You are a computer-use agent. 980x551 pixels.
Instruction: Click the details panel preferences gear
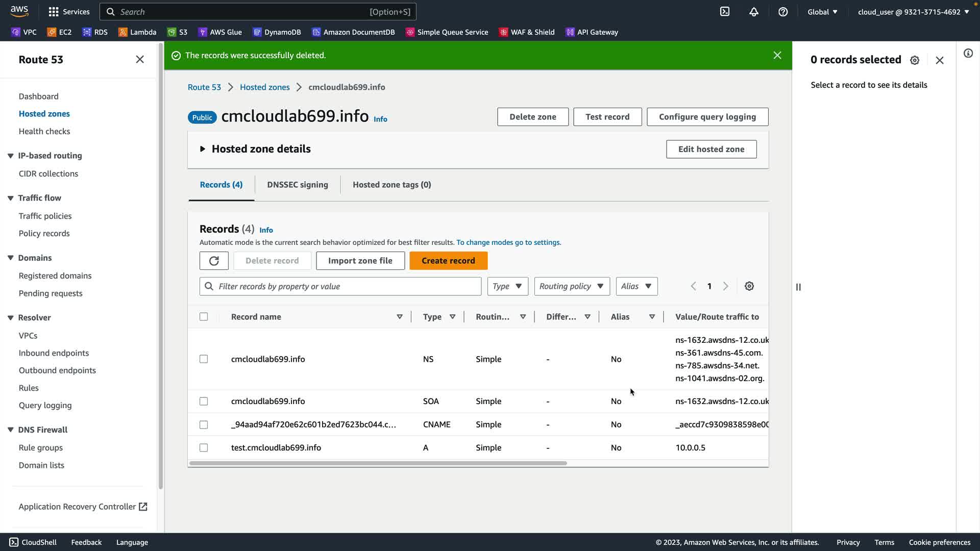pyautogui.click(x=915, y=60)
